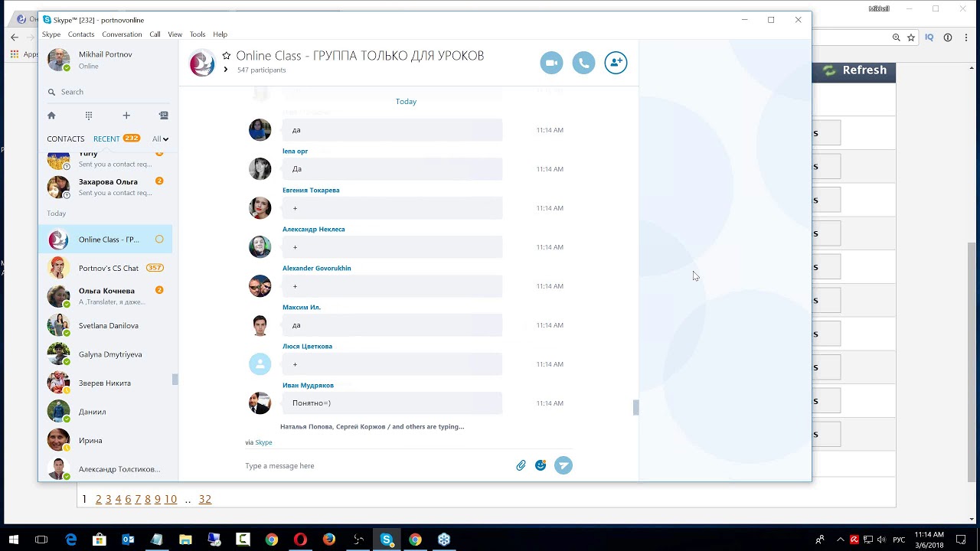Image resolution: width=980 pixels, height=551 pixels.
Task: Start a voice call with the group
Action: tap(583, 63)
